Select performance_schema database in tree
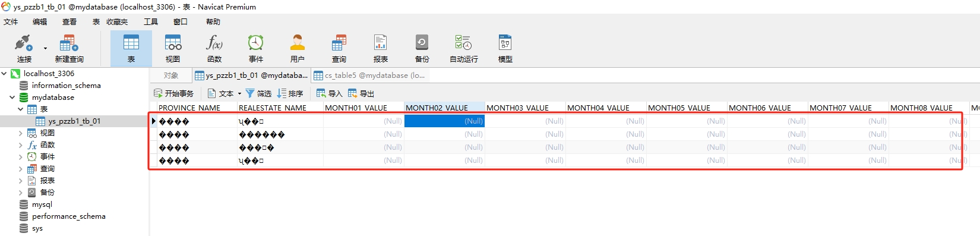Viewport: 980px width, 236px height. (68, 216)
